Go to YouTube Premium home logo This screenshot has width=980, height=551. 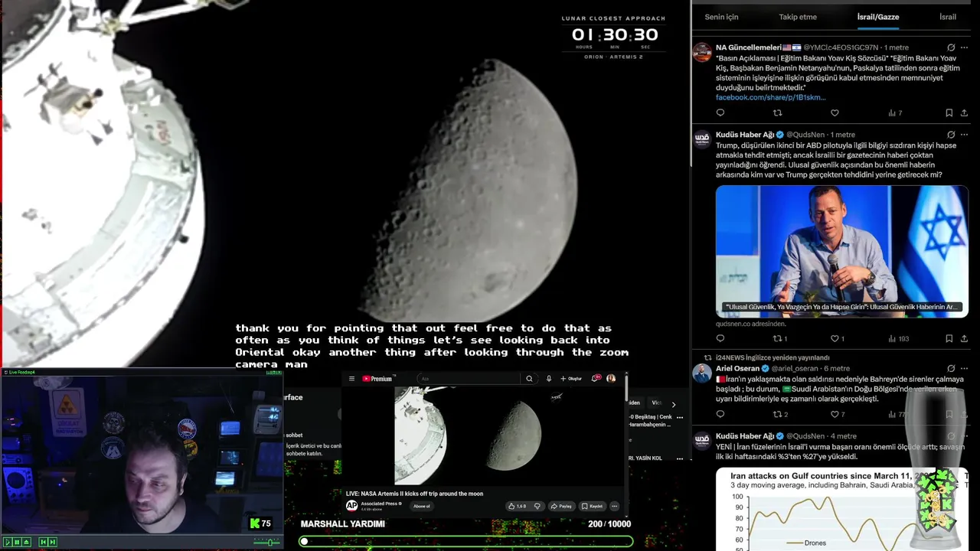(x=377, y=379)
